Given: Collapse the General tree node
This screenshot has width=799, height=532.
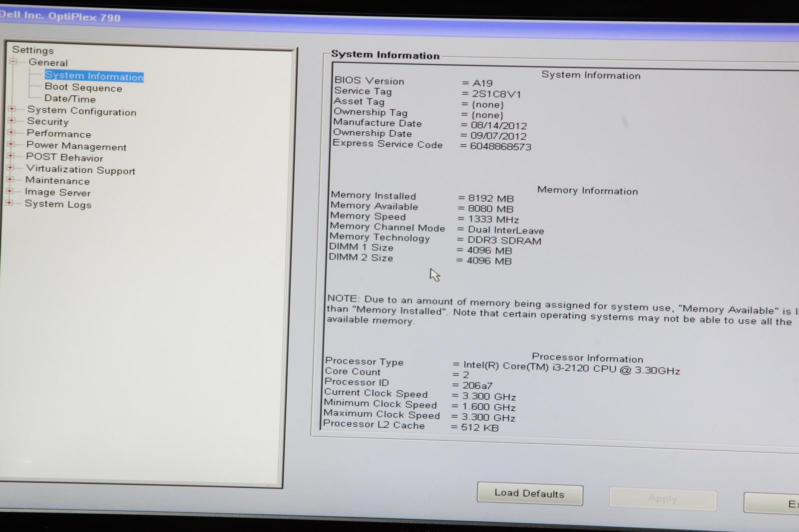Looking at the screenshot, I should click(x=13, y=61).
